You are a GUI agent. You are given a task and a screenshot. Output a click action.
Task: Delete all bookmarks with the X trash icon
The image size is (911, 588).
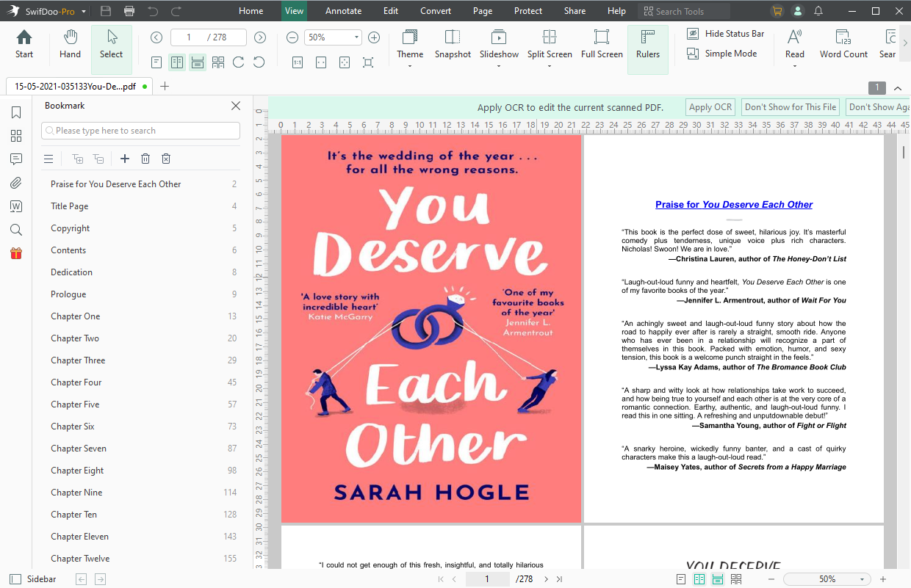166,159
